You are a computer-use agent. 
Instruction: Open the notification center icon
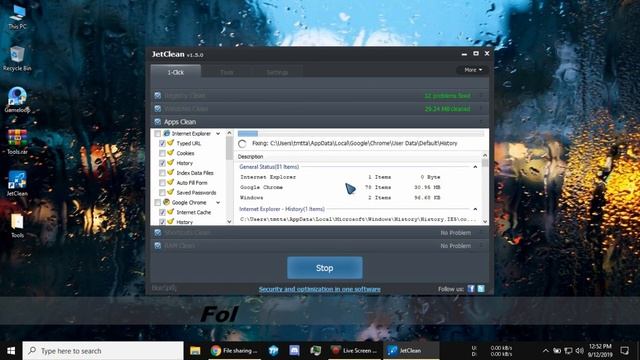(x=624, y=351)
